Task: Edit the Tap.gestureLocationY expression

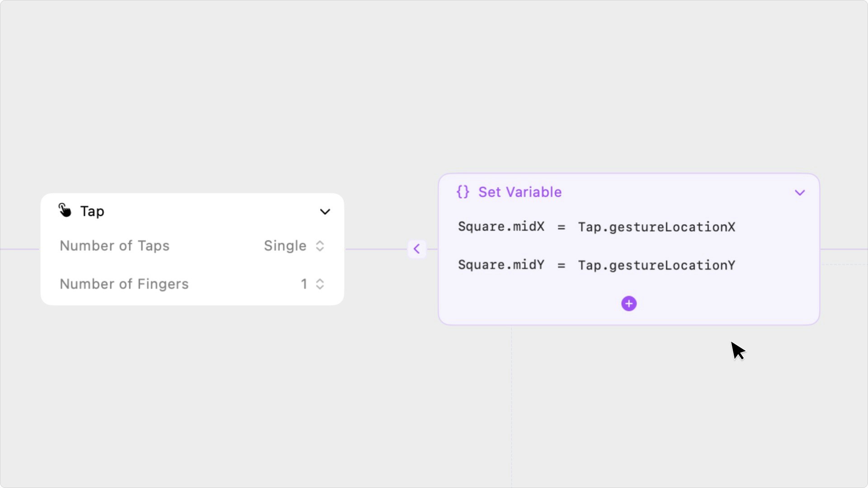Action: pyautogui.click(x=656, y=265)
